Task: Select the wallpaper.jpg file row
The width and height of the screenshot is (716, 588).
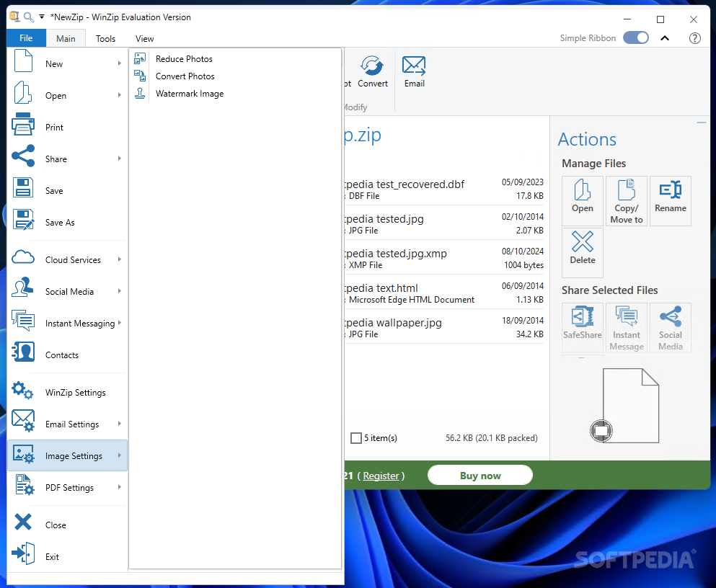Action: tap(444, 328)
